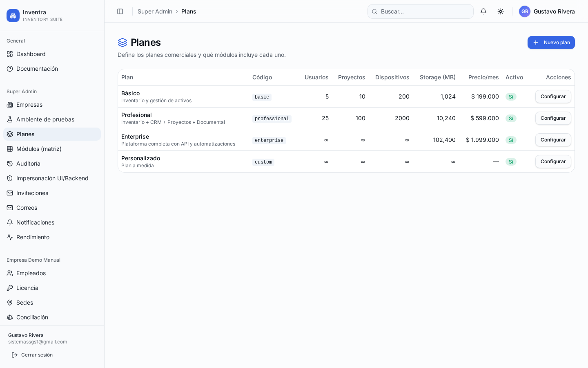Open the Invitaciones page
This screenshot has height=368, width=588.
[52, 193]
